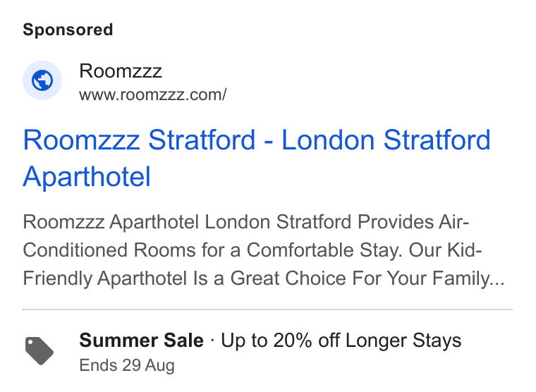Click the blue globe favicon beside Roomzzz
Image resolution: width=536 pixels, height=392 pixels.
tap(42, 80)
